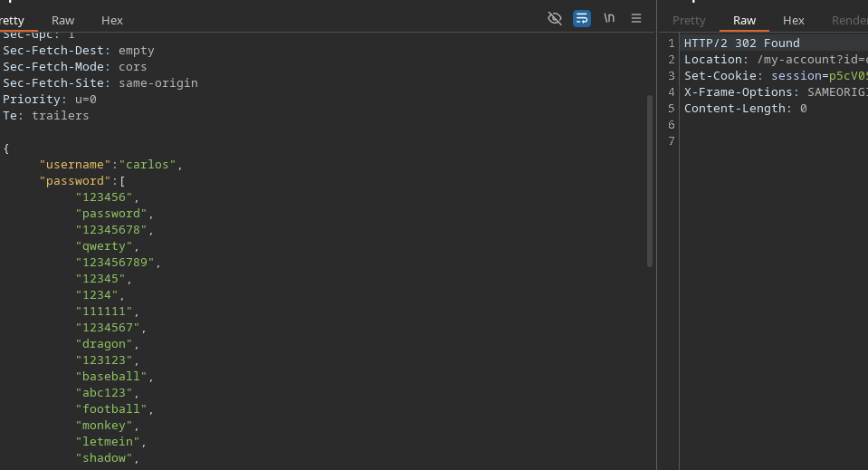The width and height of the screenshot is (868, 470).
Task: Toggle the crossed-out eye header visibility icon
Action: coord(555,18)
